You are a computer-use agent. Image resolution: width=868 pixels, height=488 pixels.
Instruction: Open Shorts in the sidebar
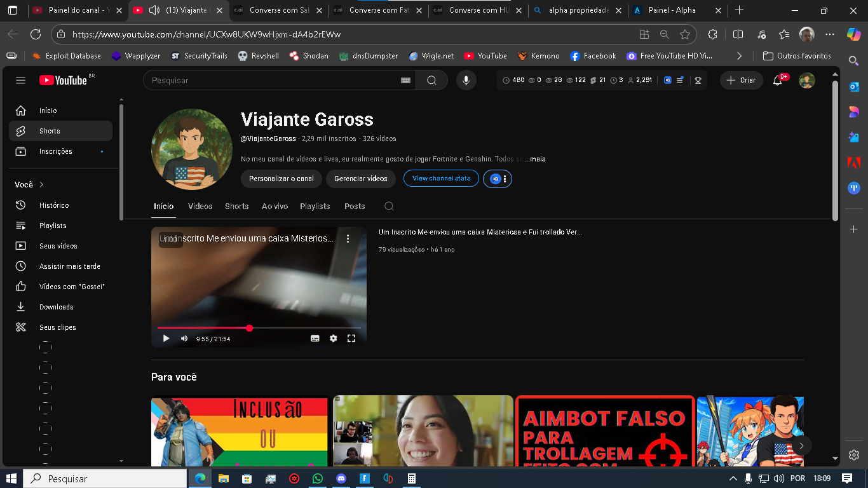point(60,131)
